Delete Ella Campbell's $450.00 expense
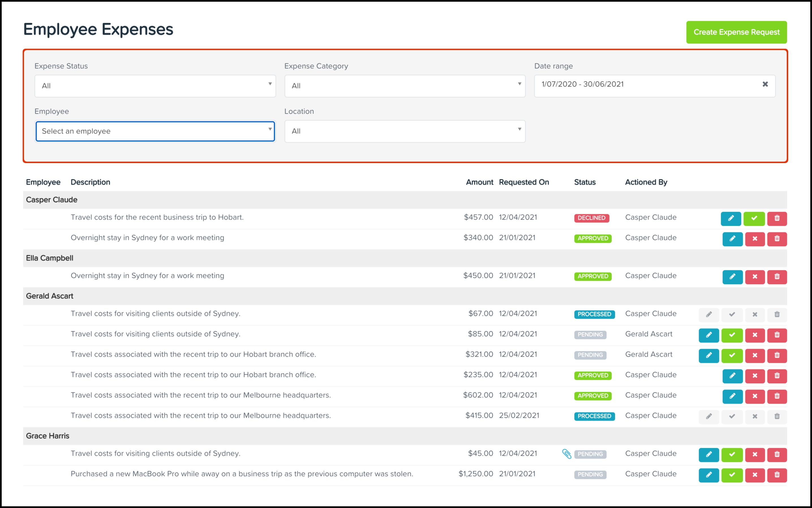This screenshot has height=508, width=812. (x=777, y=277)
